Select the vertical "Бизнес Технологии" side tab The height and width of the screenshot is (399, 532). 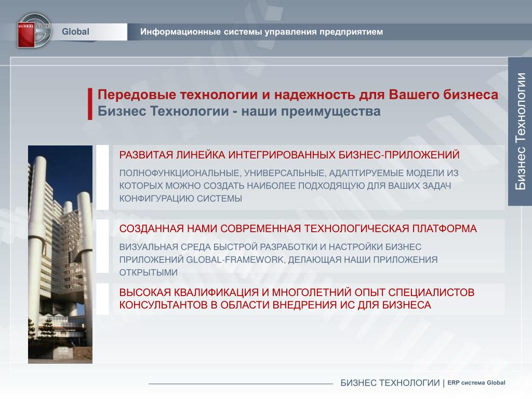coord(520,131)
